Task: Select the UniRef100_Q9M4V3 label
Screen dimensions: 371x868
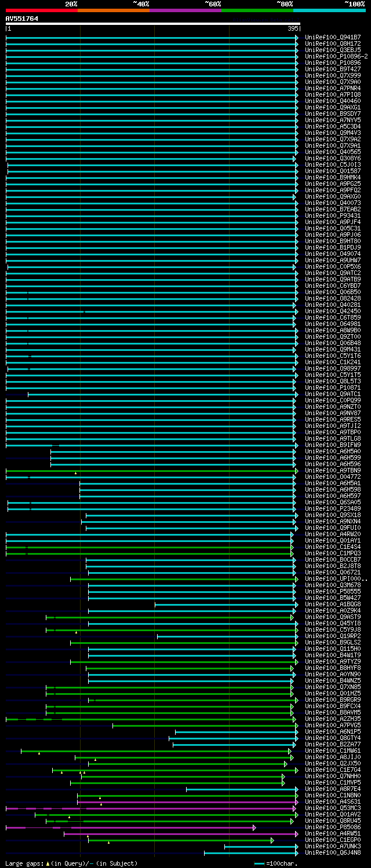Action: [333, 133]
